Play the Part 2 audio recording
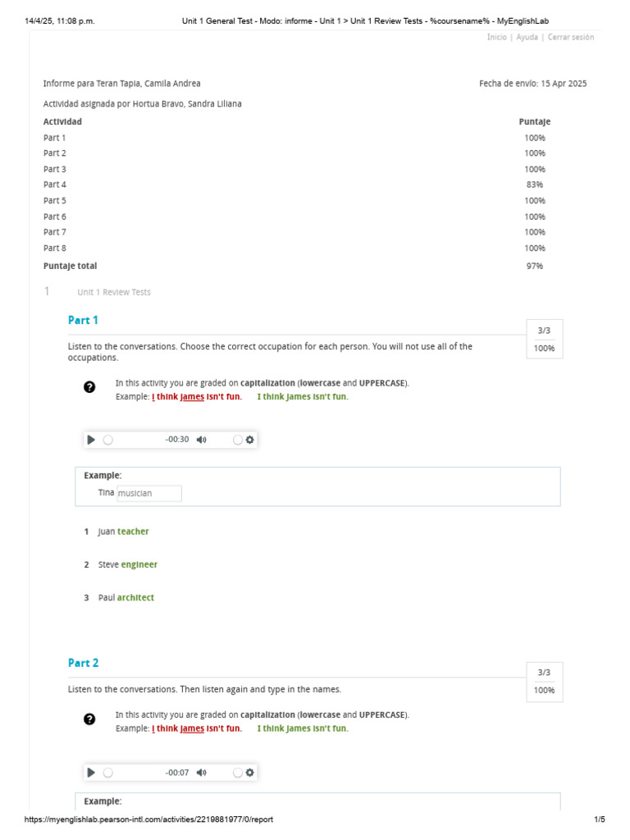The height and width of the screenshot is (840, 630). click(91, 773)
